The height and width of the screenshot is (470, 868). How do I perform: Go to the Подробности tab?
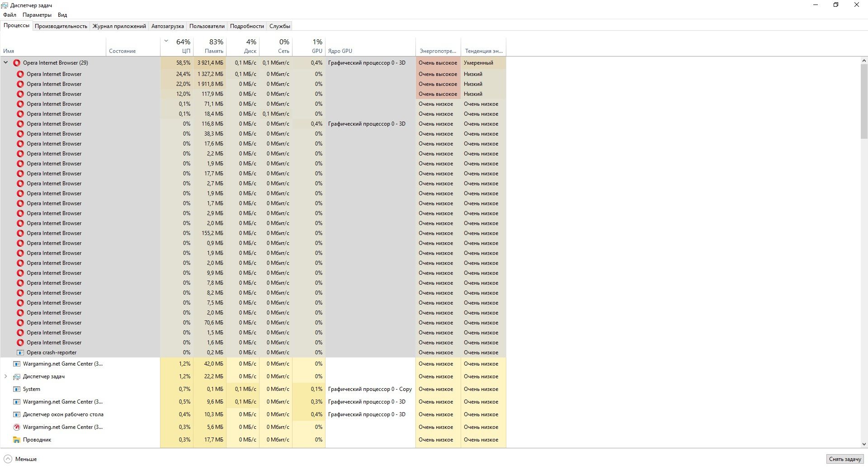pos(247,26)
